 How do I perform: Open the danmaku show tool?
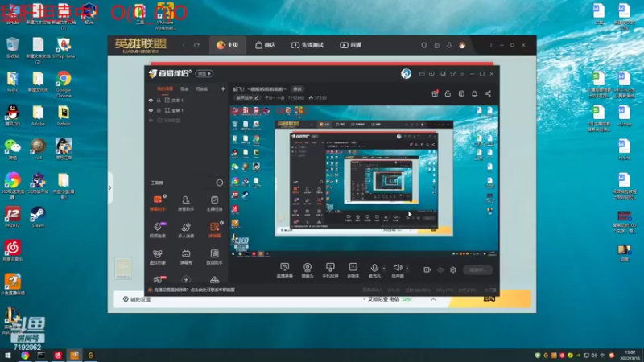(186, 257)
